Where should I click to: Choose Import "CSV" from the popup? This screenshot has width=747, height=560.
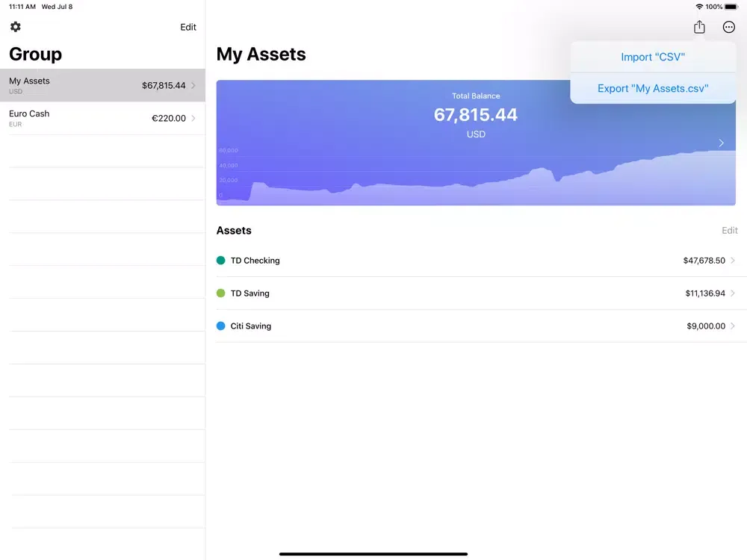(653, 57)
